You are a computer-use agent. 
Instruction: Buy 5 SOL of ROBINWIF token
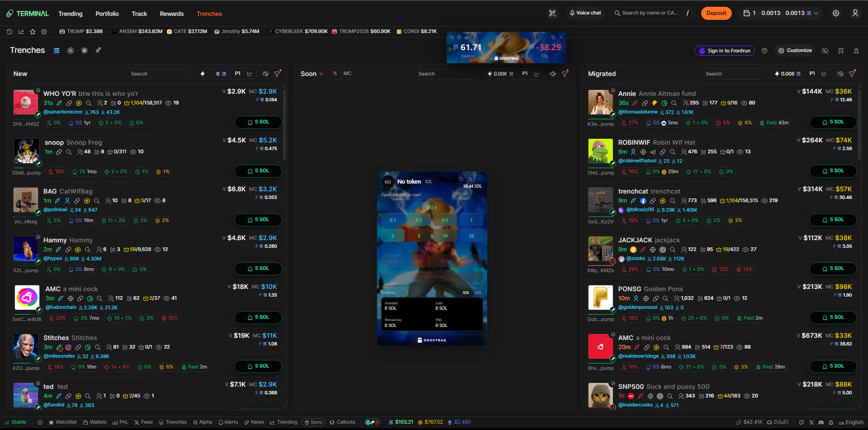(x=833, y=171)
